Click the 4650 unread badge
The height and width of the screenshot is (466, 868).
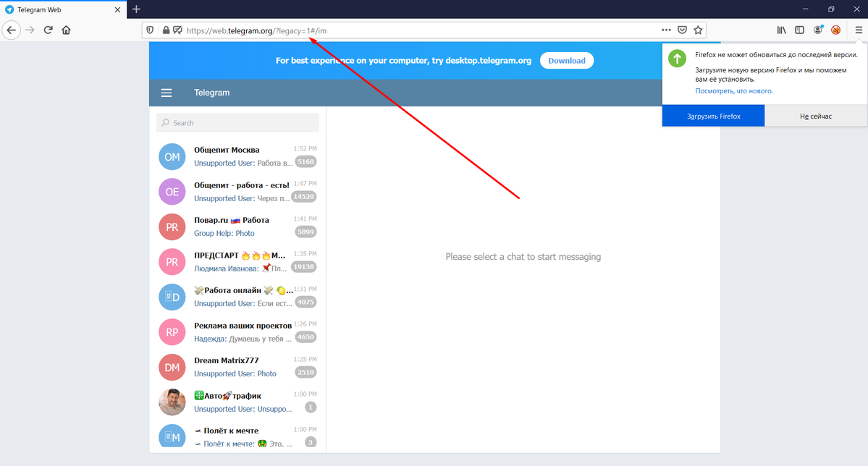306,337
